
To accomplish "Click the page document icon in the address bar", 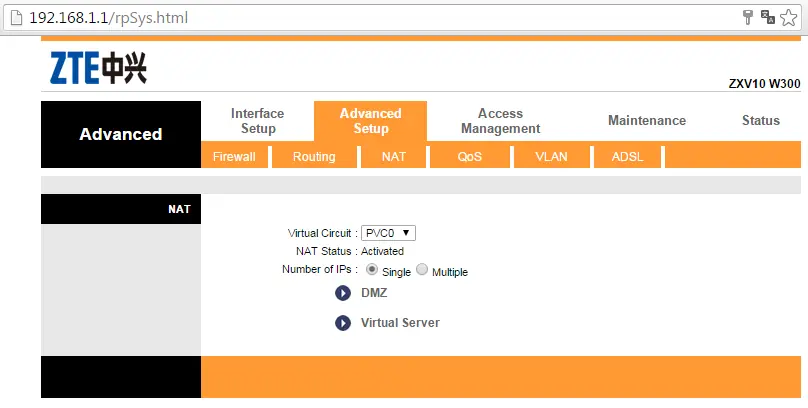I will (x=17, y=18).
